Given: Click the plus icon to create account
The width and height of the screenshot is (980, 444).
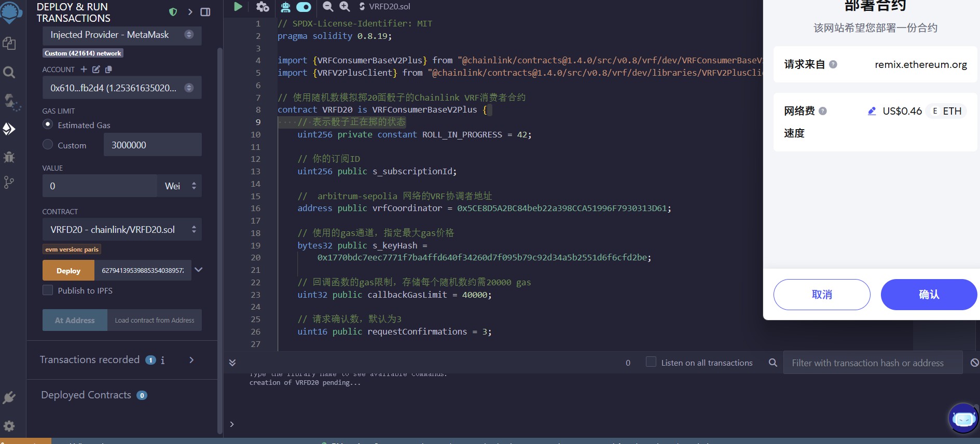Looking at the screenshot, I should [x=84, y=69].
